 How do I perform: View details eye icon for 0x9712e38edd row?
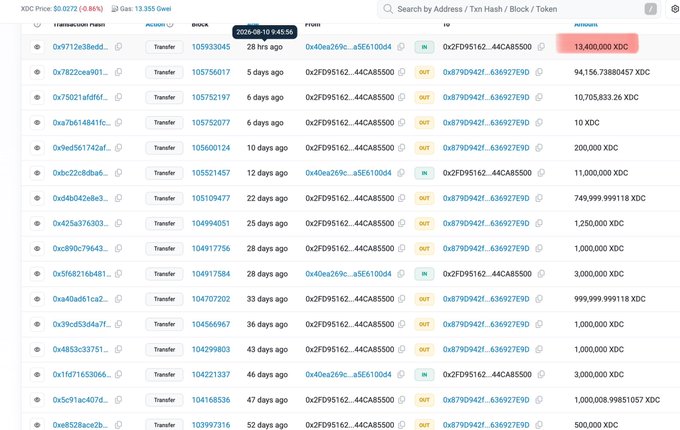click(x=37, y=47)
